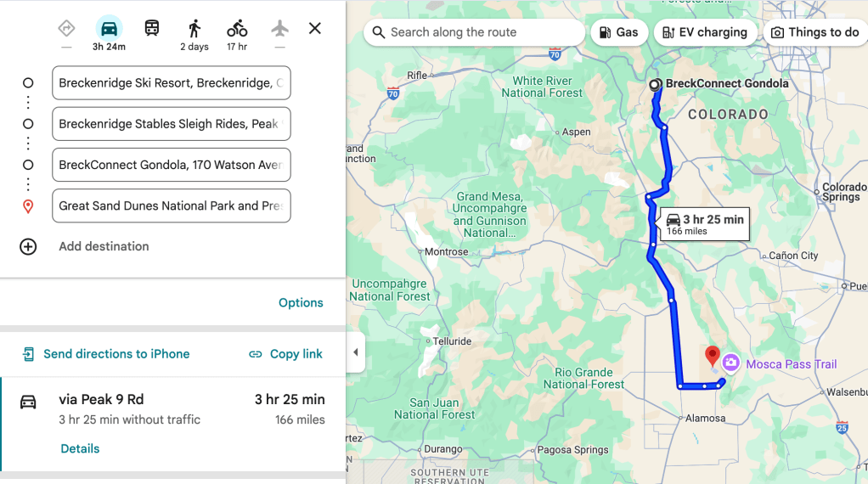This screenshot has height=484, width=868.
Task: Edit the Great Sand Dunes destination field
Action: 172,205
